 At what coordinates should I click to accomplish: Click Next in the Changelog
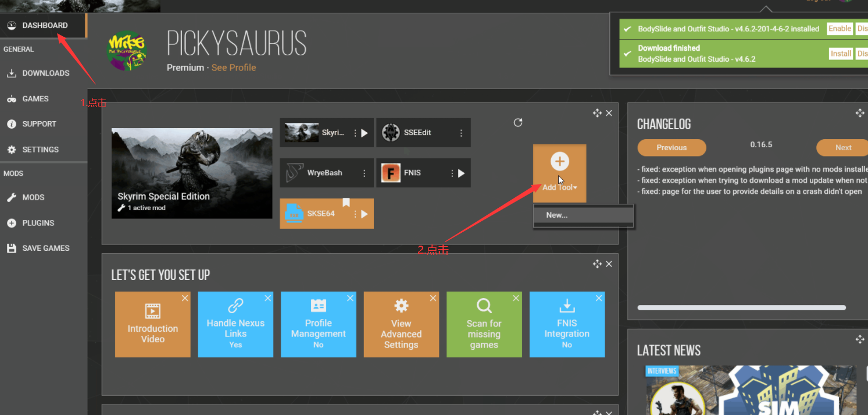[843, 148]
